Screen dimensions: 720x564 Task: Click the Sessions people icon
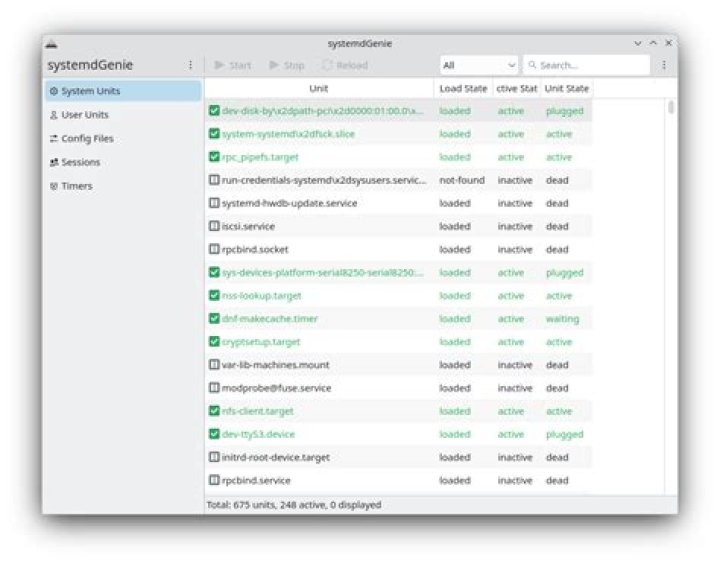pyautogui.click(x=54, y=162)
